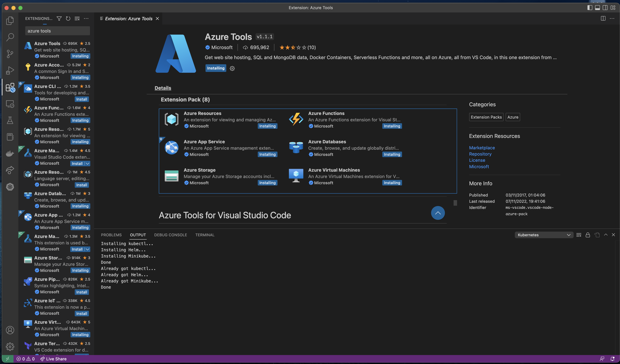Open the Microsoft resource link
The width and height of the screenshot is (620, 364).
point(479,167)
